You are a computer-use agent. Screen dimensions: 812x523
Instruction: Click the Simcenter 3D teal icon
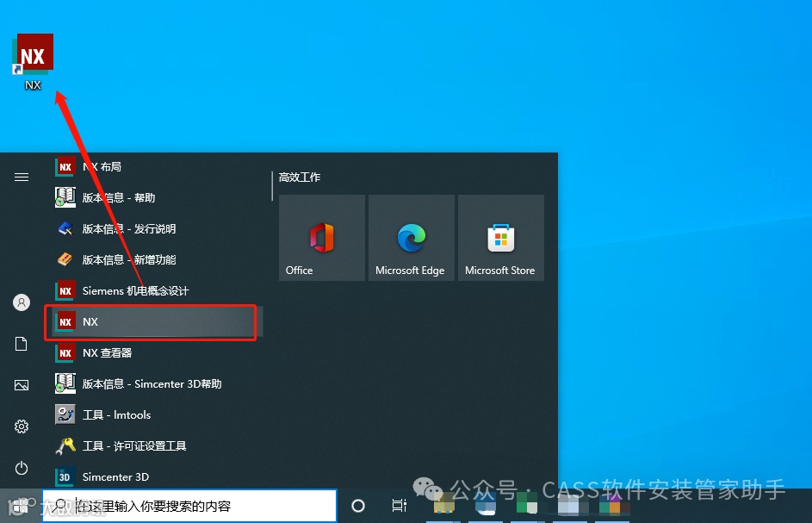(x=65, y=476)
